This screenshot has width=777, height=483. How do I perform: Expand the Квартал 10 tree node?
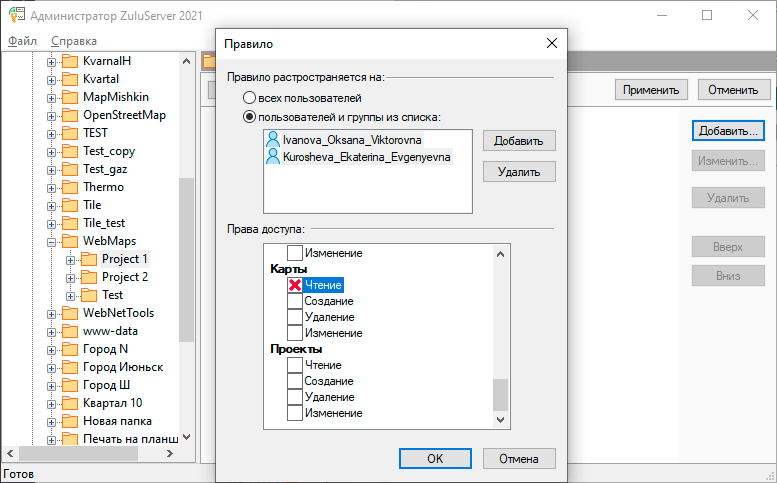coord(52,403)
